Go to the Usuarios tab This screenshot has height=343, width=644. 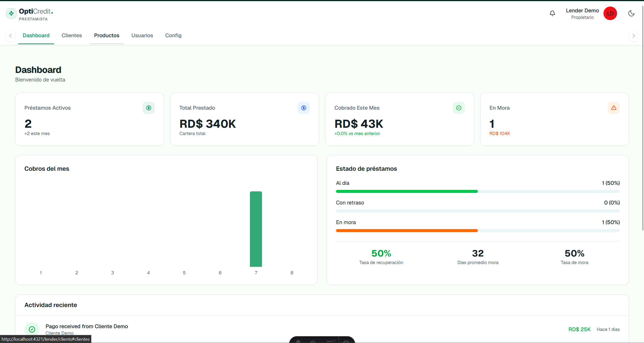click(142, 35)
